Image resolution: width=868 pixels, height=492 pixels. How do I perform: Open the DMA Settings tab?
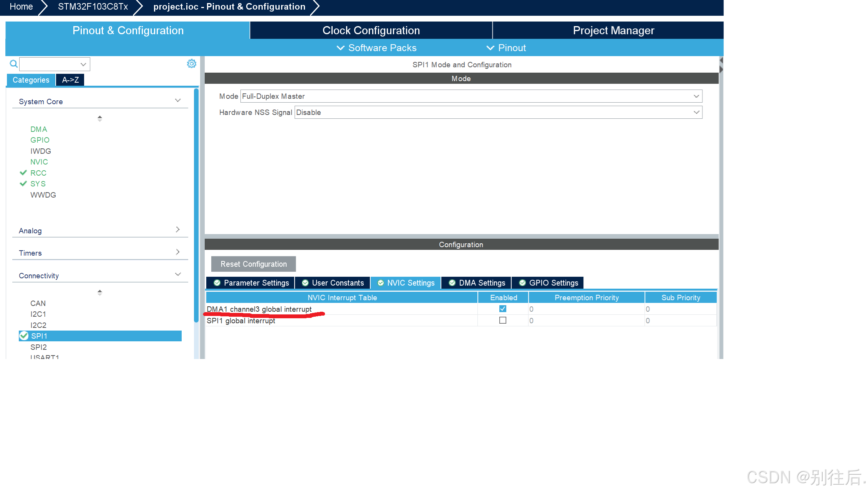coord(477,283)
